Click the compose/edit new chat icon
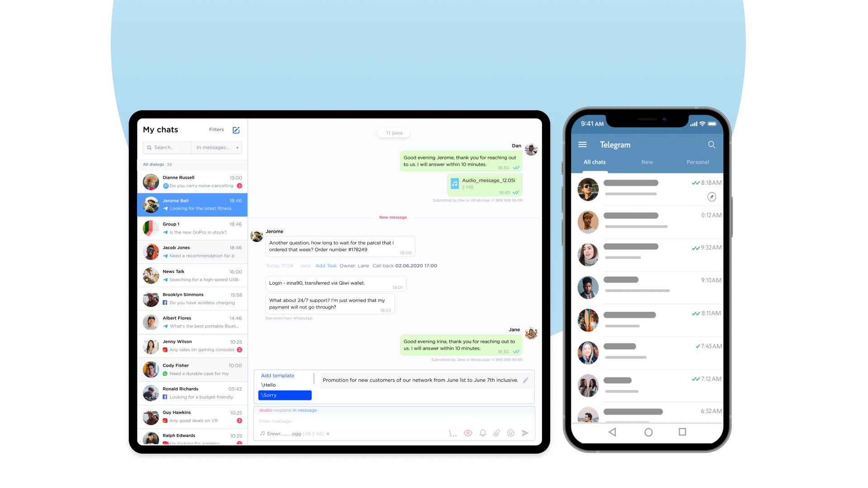868x488 pixels. point(236,129)
